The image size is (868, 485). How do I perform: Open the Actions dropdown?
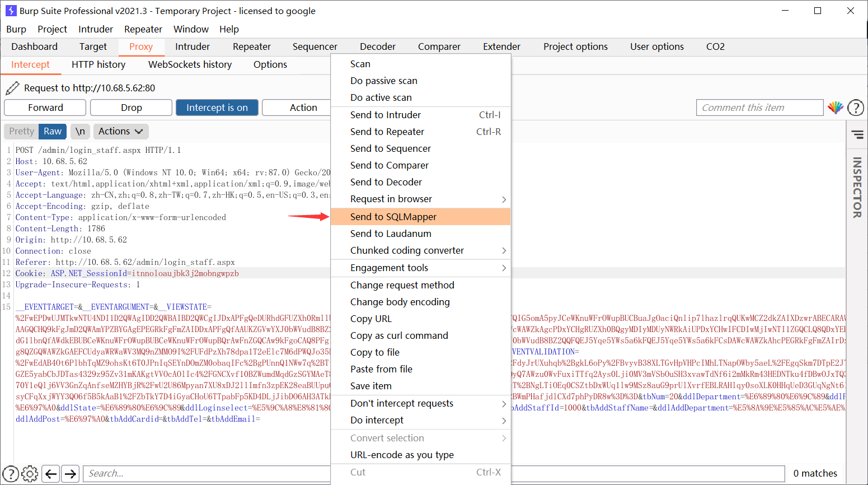[121, 131]
